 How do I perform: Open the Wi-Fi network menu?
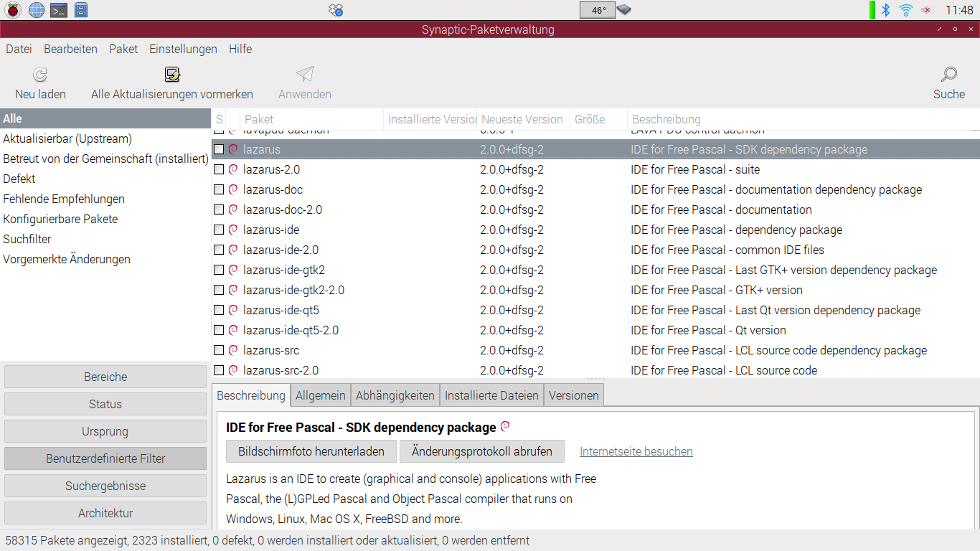[906, 10]
